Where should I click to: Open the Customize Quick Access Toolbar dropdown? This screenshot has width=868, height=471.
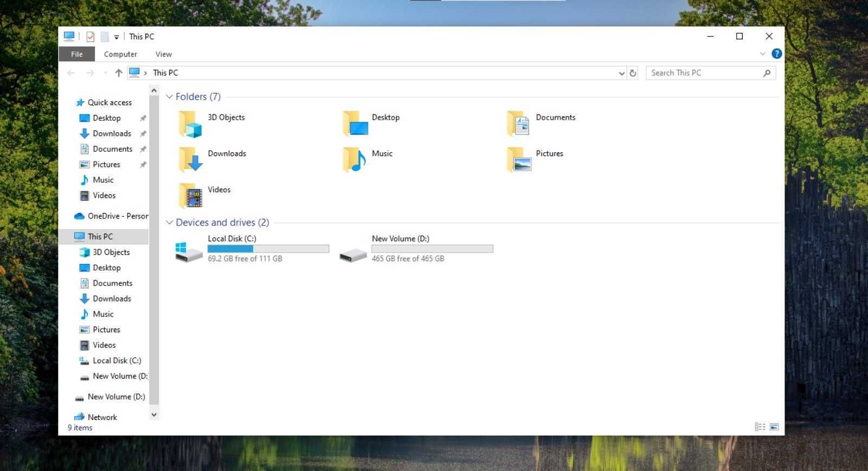point(116,37)
